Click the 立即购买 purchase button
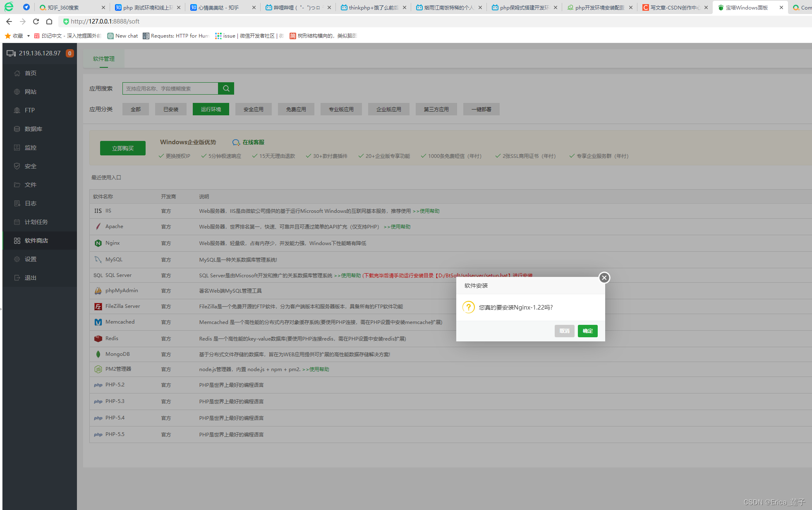This screenshot has height=510, width=812. 122,148
